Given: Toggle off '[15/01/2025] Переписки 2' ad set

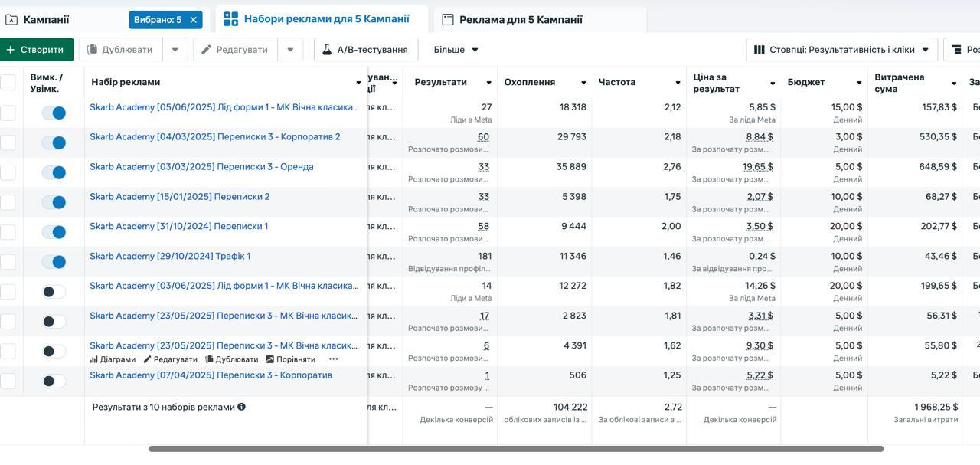Looking at the screenshot, I should click(54, 202).
